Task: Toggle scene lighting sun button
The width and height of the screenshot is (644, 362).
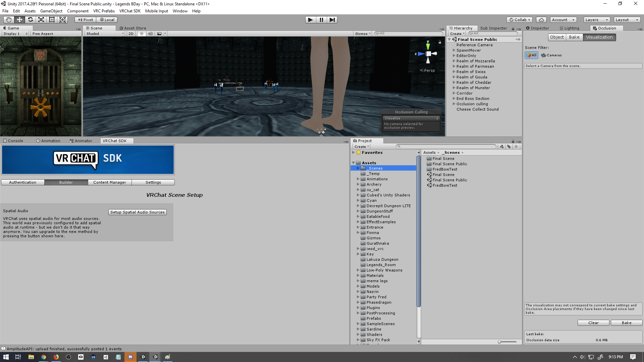Action: click(x=142, y=34)
